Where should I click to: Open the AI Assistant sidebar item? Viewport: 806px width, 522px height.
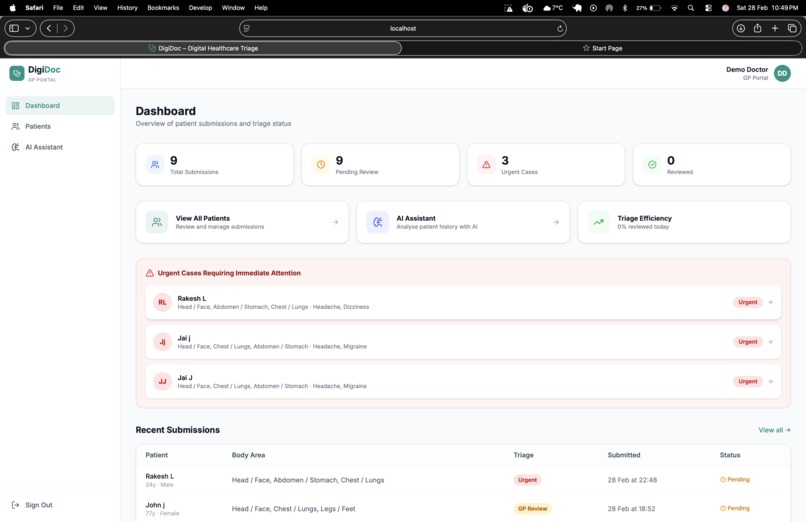click(x=60, y=147)
